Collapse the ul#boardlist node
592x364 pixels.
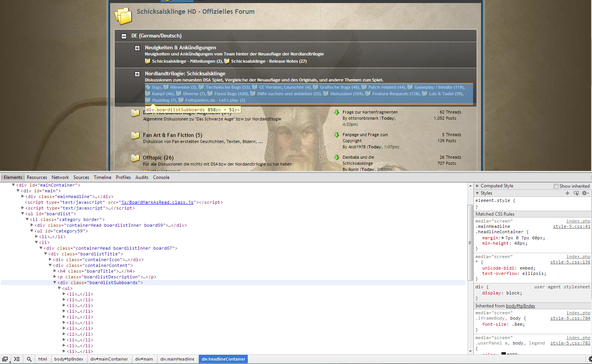tap(23, 214)
